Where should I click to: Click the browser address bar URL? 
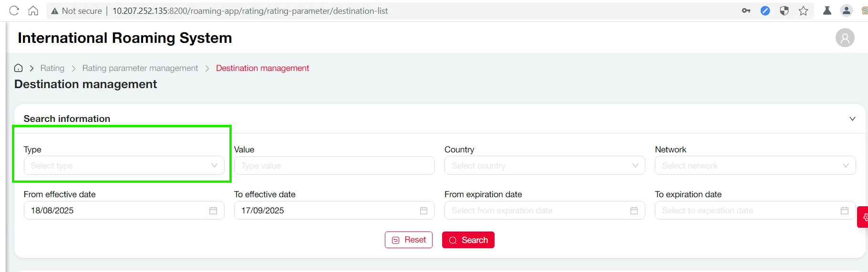point(250,10)
